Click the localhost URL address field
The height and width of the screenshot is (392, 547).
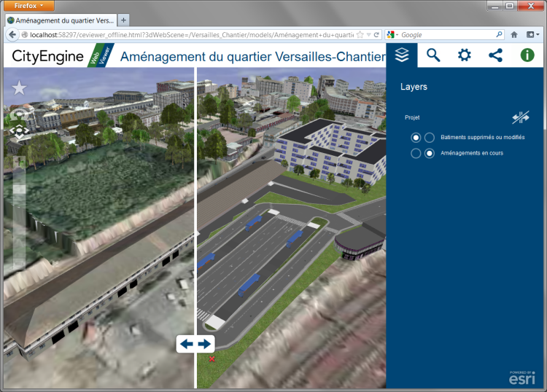point(191,34)
